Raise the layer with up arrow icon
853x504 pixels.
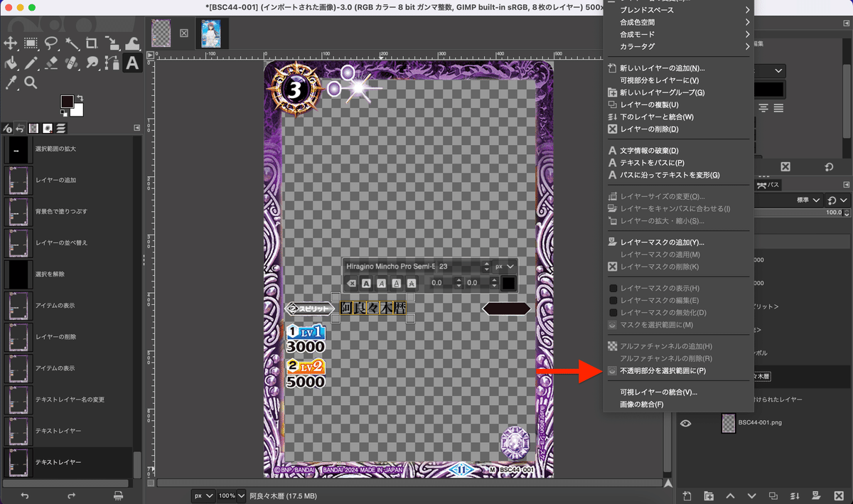pyautogui.click(x=730, y=495)
